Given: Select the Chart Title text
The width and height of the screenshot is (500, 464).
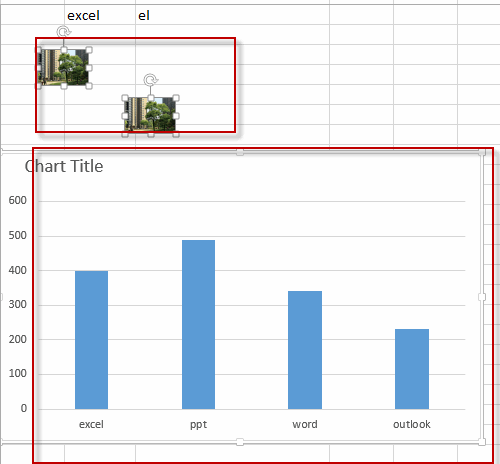Looking at the screenshot, I should click(64, 166).
